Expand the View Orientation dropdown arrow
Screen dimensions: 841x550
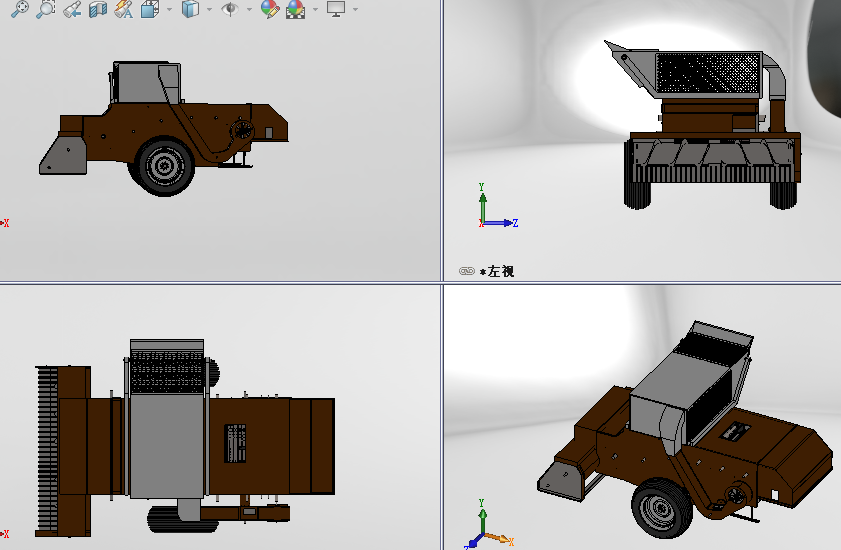click(169, 9)
